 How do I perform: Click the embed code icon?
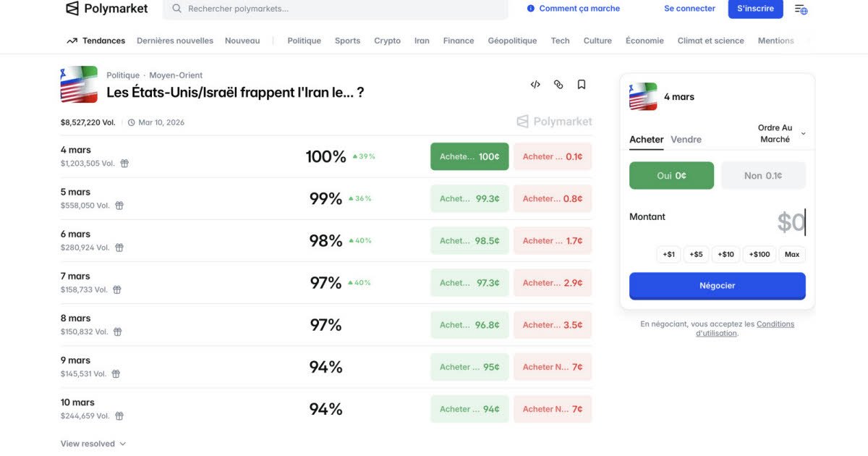535,85
